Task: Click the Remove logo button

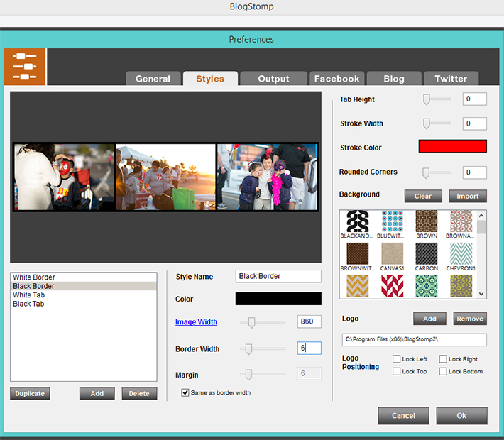Action: coord(470,319)
